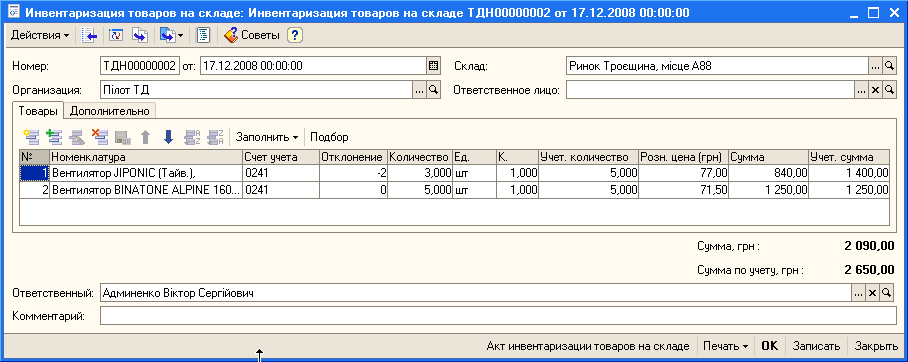Click sum cell 840,00

pyautogui.click(x=768, y=173)
